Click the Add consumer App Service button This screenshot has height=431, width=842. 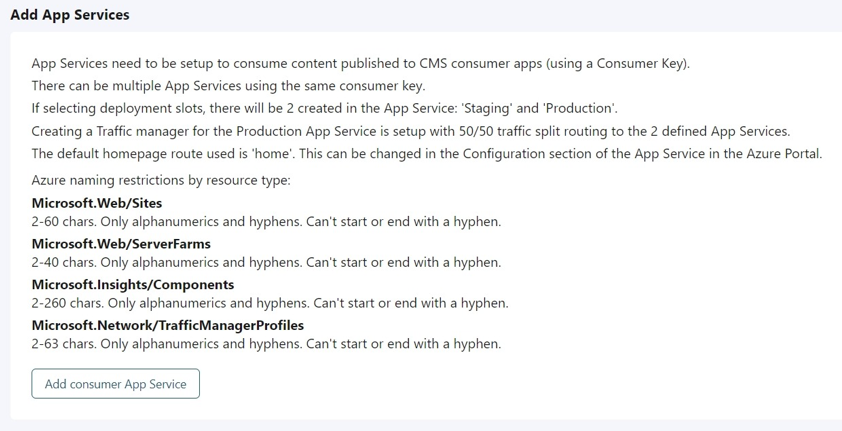pos(115,384)
